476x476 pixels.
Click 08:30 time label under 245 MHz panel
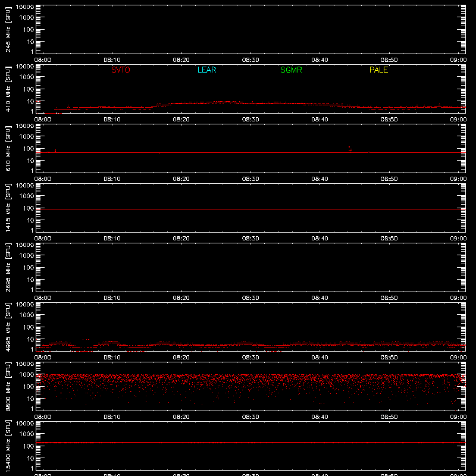click(250, 60)
